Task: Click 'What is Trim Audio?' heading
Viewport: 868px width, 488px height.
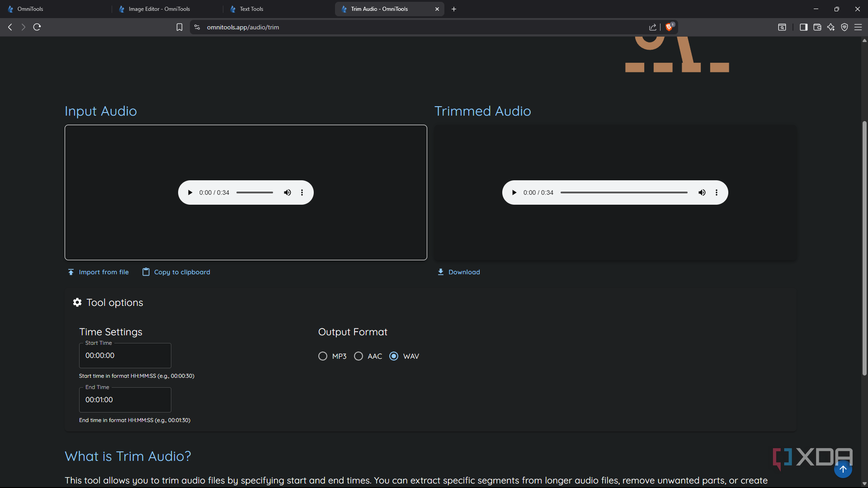Action: coord(128,456)
